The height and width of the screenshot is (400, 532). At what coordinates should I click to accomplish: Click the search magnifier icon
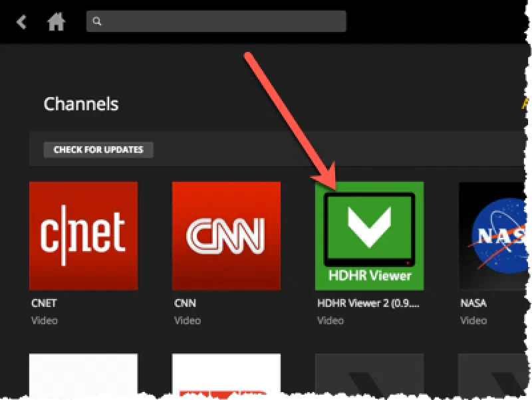96,21
